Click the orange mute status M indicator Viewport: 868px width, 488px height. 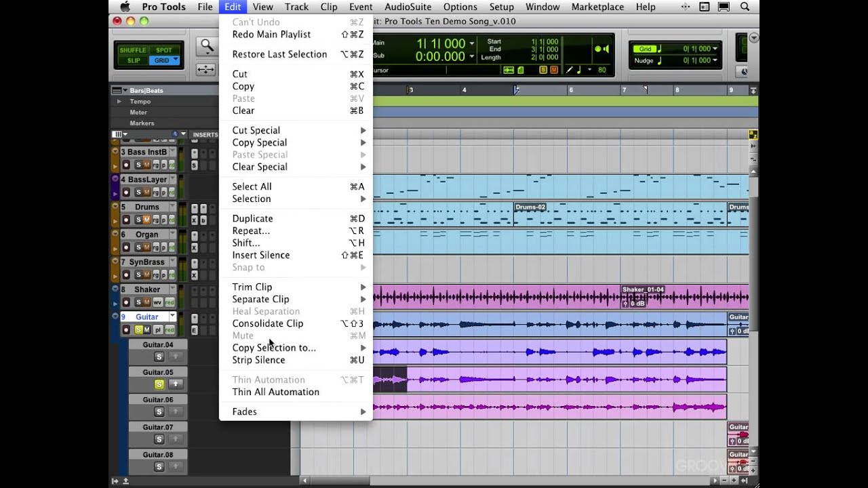[553, 70]
